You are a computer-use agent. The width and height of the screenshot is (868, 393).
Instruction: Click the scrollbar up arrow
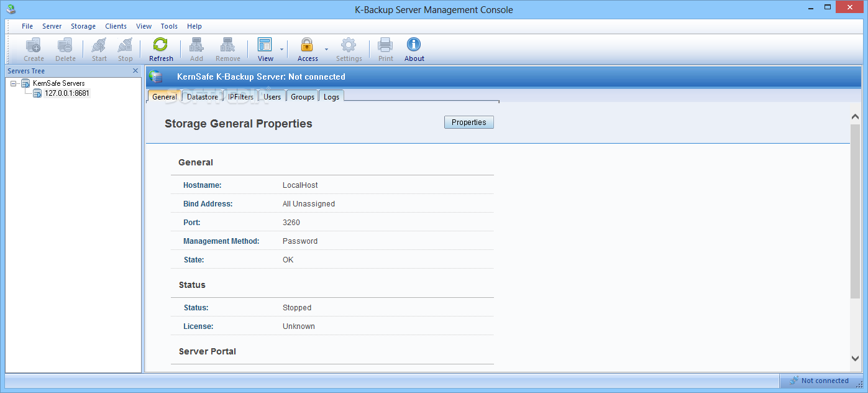coord(855,116)
